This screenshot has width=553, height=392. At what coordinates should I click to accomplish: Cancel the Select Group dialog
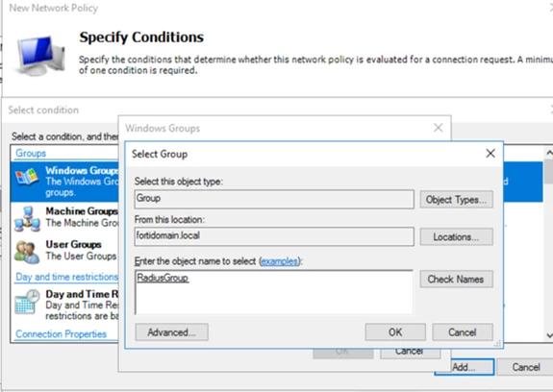pos(463,332)
